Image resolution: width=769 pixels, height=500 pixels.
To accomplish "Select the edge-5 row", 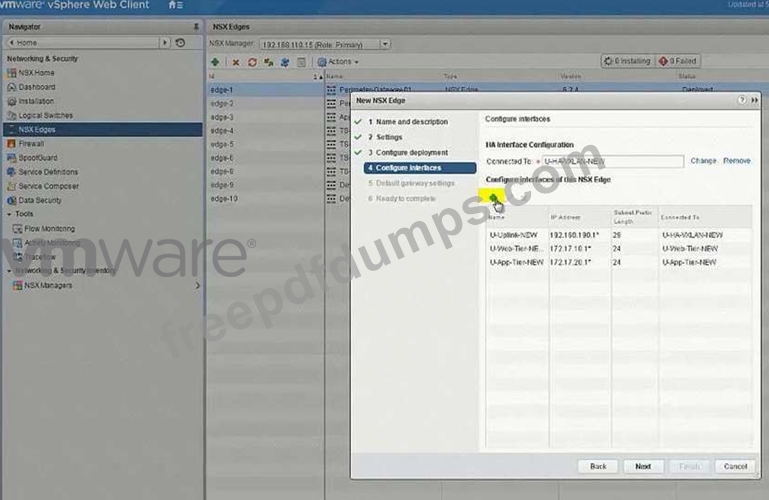I will click(265, 145).
